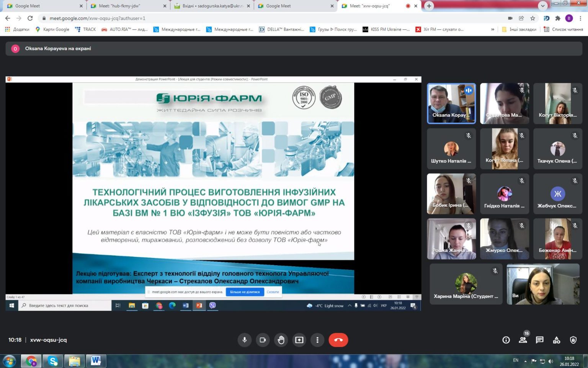
Task: Open host clock showing 10:18 26.01.2022
Action: 569,361
